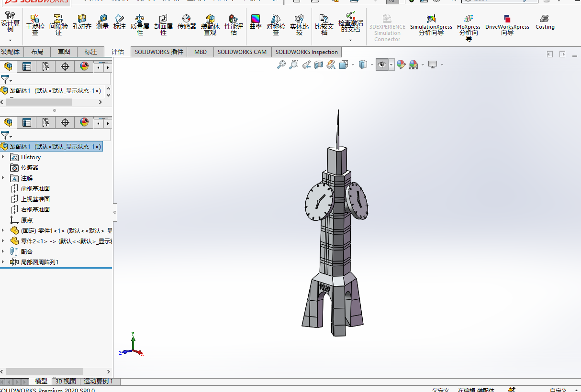Expand the History tree node
581x392 pixels.
pos(3,157)
